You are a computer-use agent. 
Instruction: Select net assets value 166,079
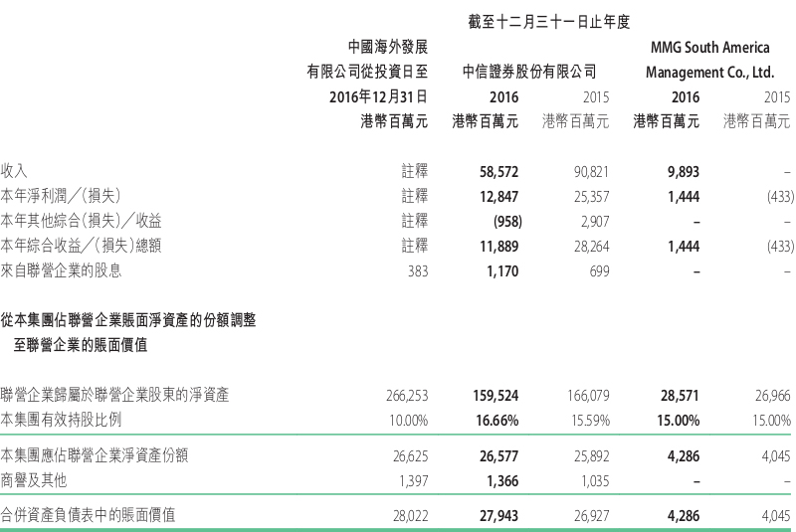588,396
